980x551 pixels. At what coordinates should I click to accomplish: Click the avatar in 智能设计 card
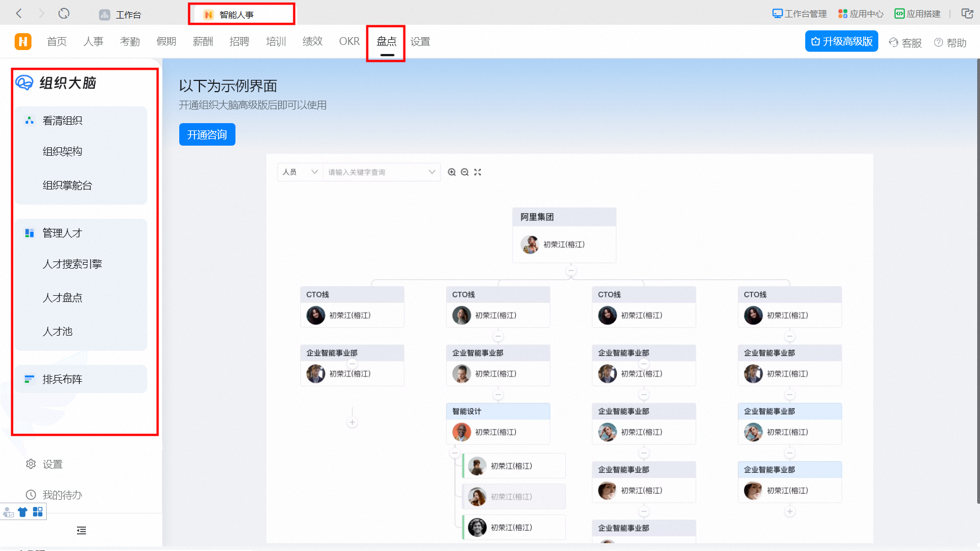[462, 432]
